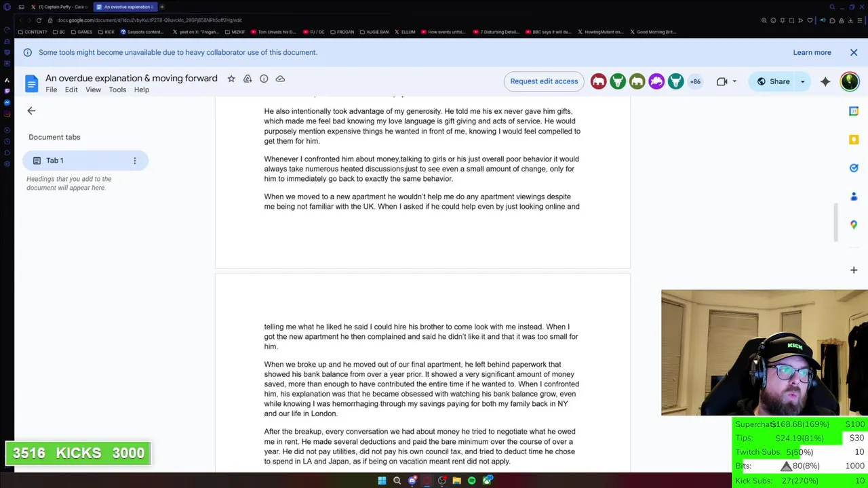Click the banner info icon
The image size is (868, 488).
pos(28,52)
